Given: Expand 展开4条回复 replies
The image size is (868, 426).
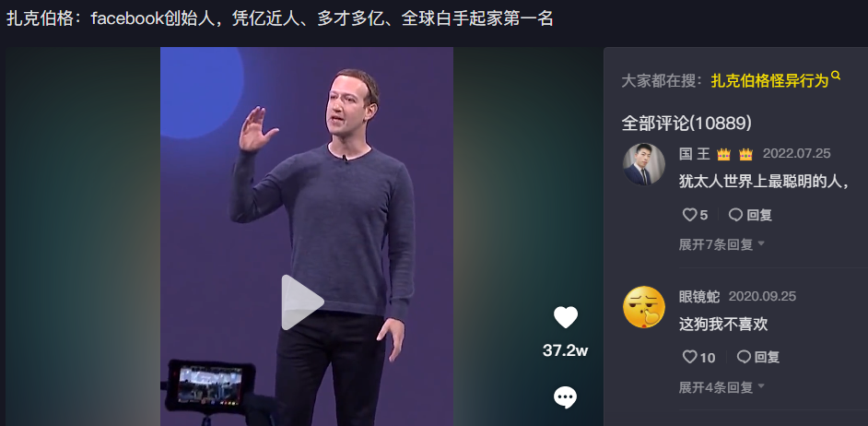Looking at the screenshot, I should coord(721,386).
